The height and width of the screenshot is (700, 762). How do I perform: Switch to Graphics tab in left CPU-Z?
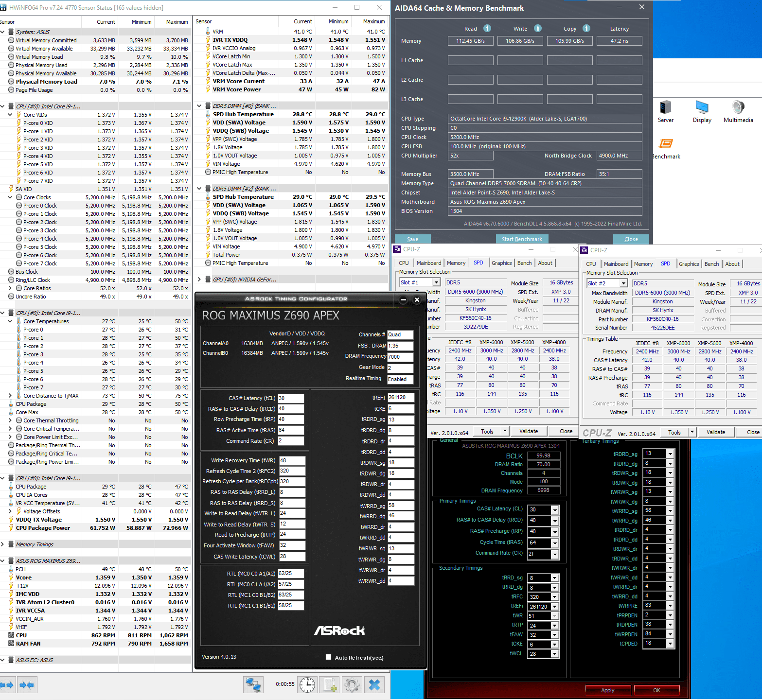pos(501,263)
